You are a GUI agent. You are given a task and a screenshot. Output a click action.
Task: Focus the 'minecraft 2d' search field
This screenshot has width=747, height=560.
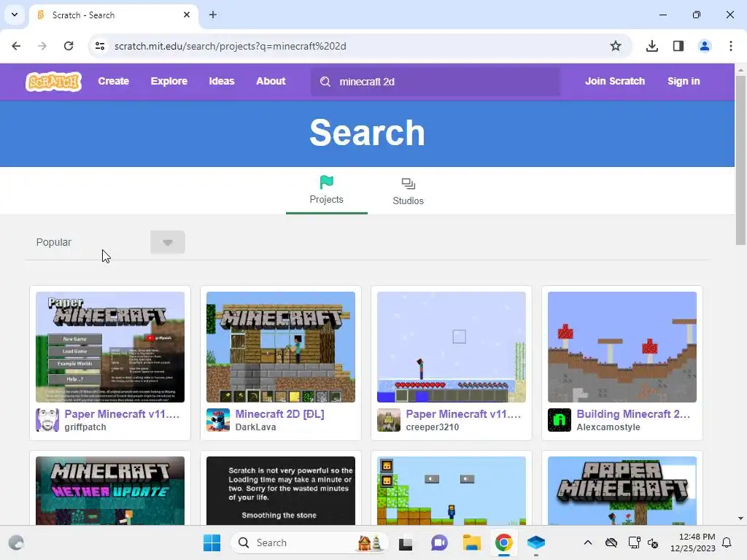click(436, 82)
